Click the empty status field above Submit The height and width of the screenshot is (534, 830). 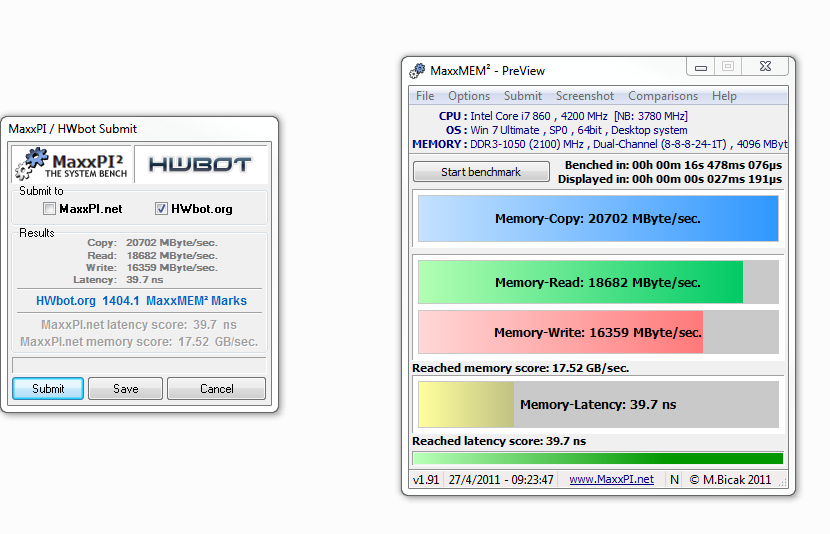coord(139,365)
